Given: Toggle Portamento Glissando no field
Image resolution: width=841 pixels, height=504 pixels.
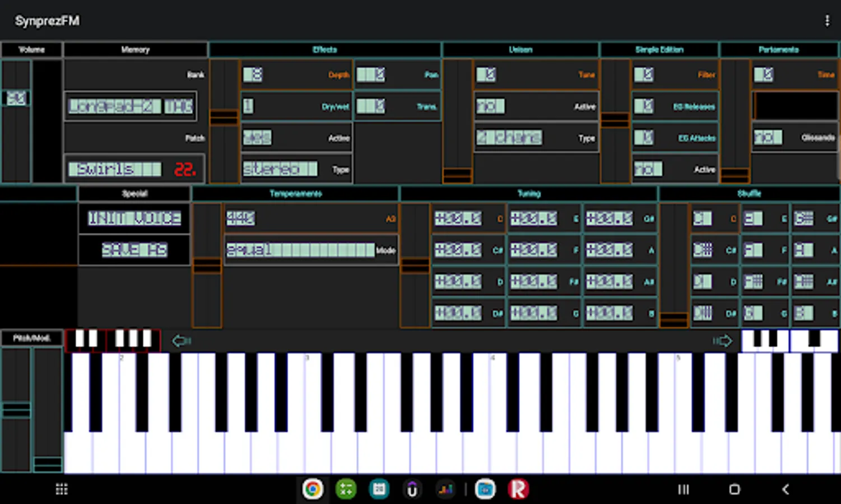Looking at the screenshot, I should (x=768, y=138).
